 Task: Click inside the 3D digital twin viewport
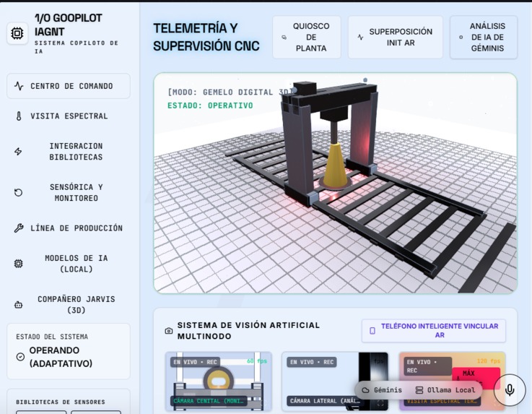coord(335,184)
